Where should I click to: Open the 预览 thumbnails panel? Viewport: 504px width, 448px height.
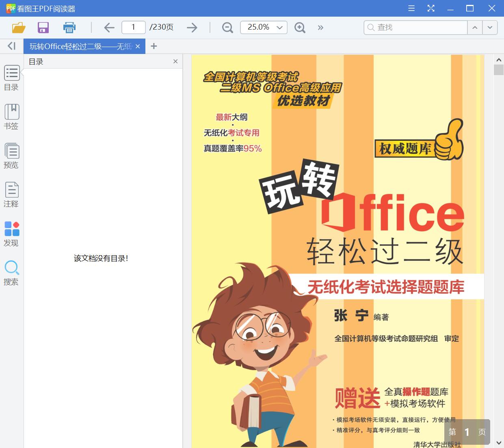pyautogui.click(x=12, y=156)
